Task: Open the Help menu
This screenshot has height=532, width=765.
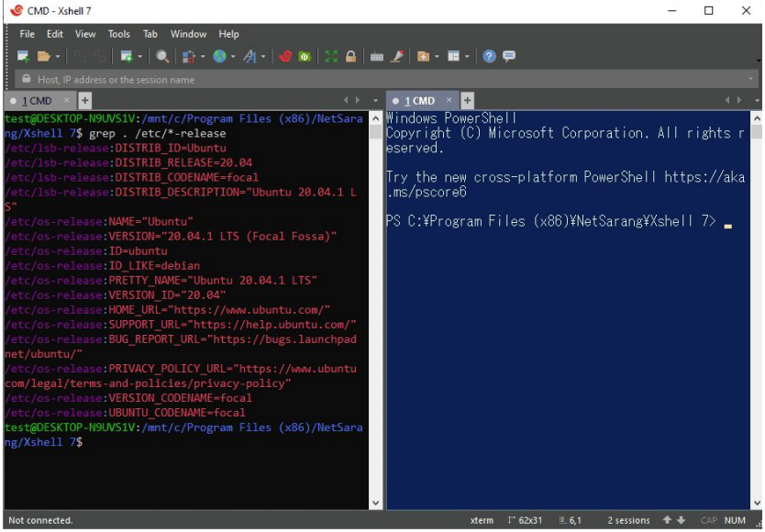Action: point(228,34)
